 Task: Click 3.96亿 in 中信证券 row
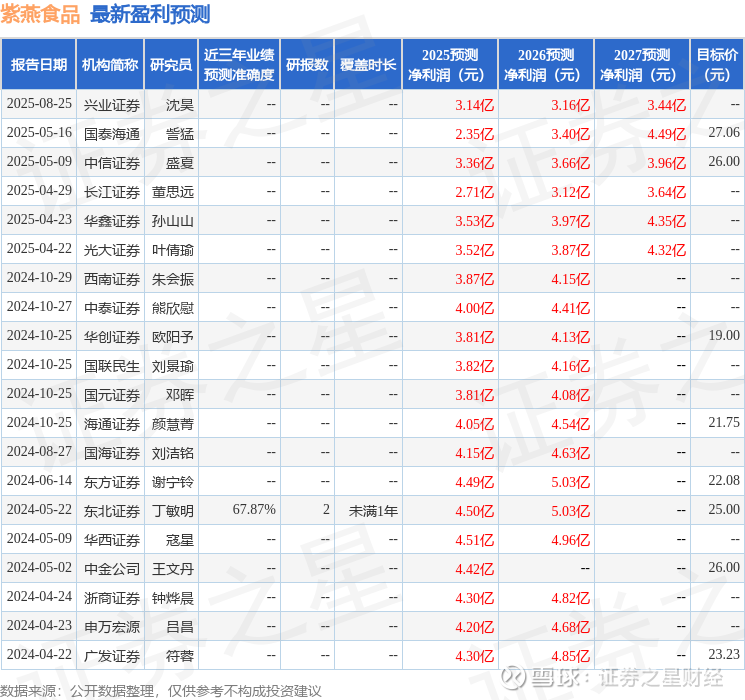pyautogui.click(x=666, y=163)
